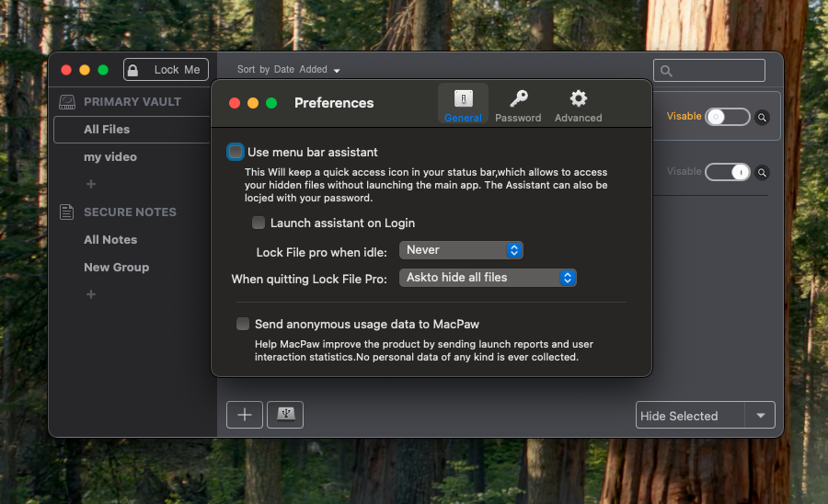This screenshot has width=828, height=504.
Task: Open the Advanced preferences tab
Action: tap(579, 105)
